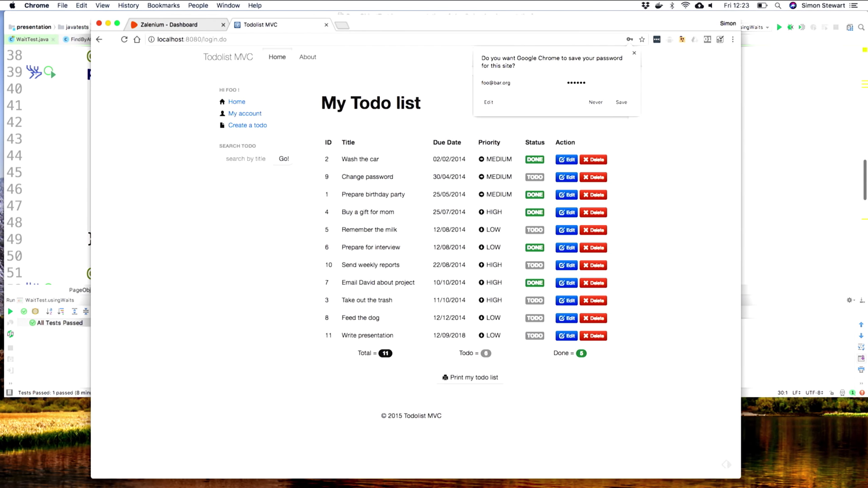Click the Delete icon for Remember the milk
The height and width of the screenshot is (488, 868).
(x=593, y=230)
